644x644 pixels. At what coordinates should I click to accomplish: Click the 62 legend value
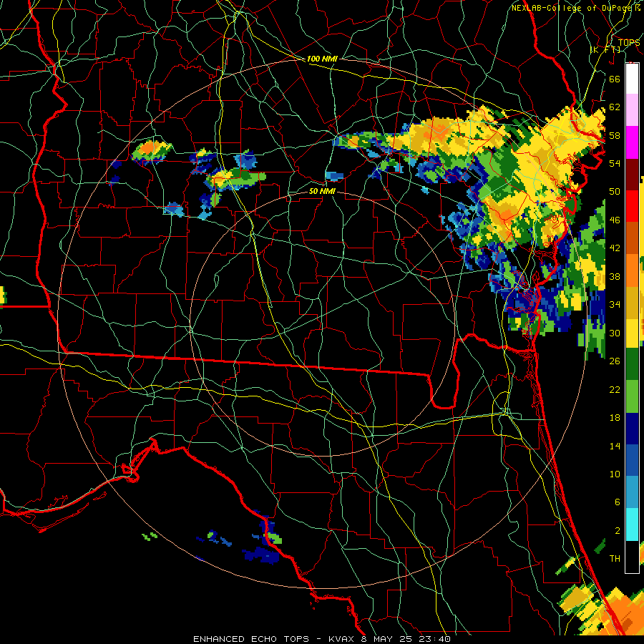pyautogui.click(x=615, y=107)
